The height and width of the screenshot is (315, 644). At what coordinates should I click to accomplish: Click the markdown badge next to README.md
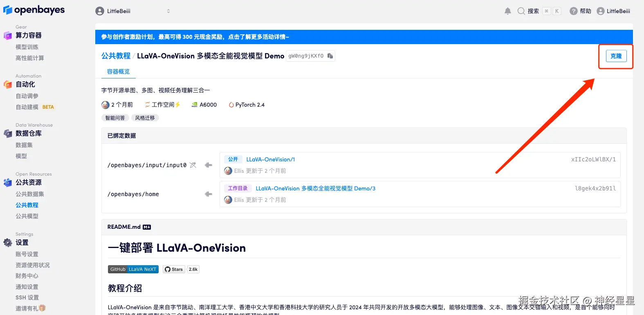147,227
